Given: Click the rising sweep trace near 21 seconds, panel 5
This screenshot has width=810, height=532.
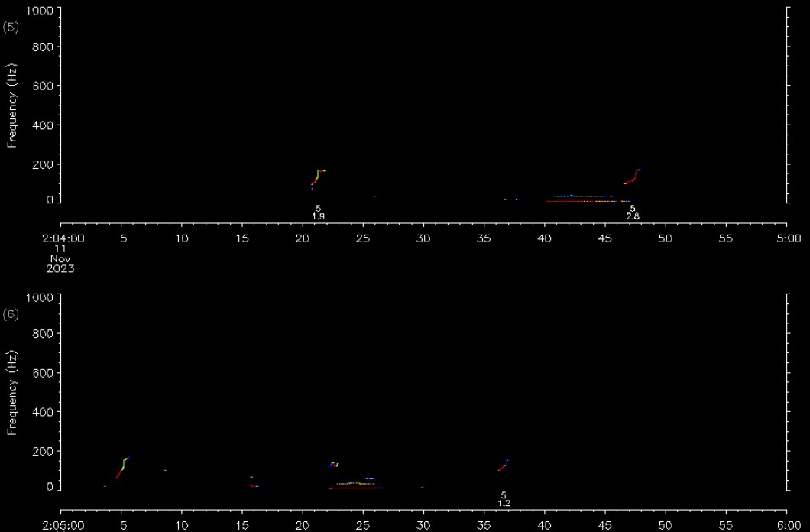Looking at the screenshot, I should point(318,177).
